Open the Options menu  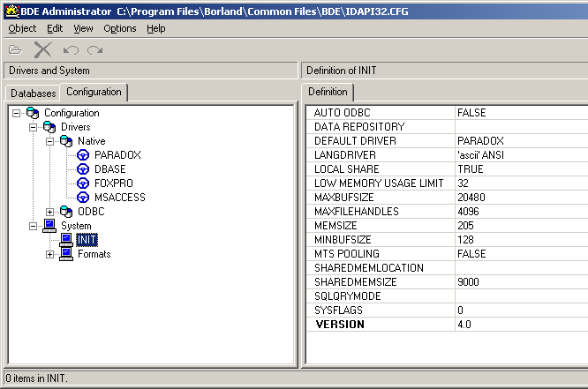click(120, 28)
